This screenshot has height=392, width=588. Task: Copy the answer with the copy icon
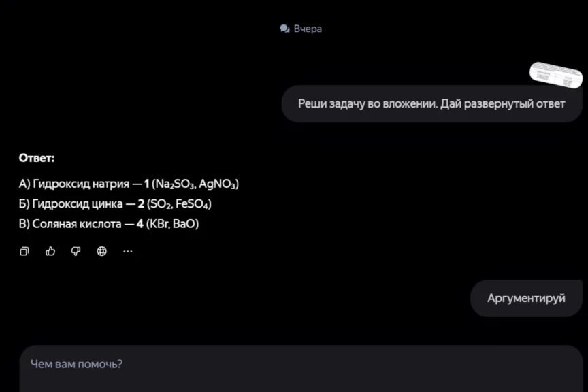pos(24,251)
